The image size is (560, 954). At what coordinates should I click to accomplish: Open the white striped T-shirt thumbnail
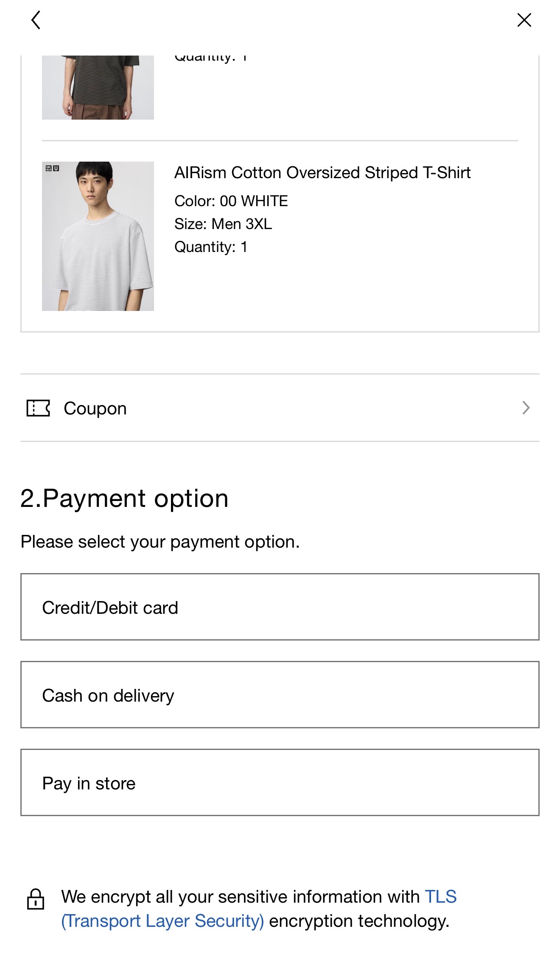98,236
